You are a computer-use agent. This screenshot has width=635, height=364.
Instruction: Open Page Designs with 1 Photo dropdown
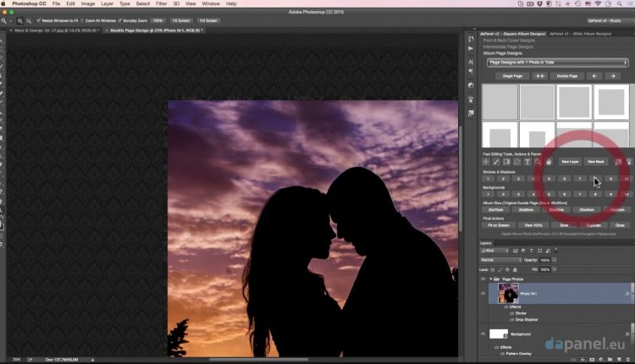click(x=557, y=63)
